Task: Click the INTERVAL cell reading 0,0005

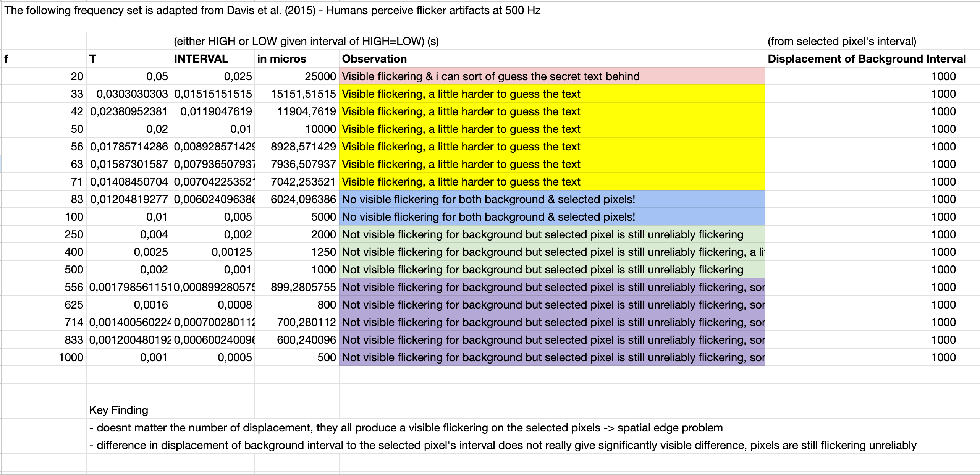Action: click(x=213, y=357)
